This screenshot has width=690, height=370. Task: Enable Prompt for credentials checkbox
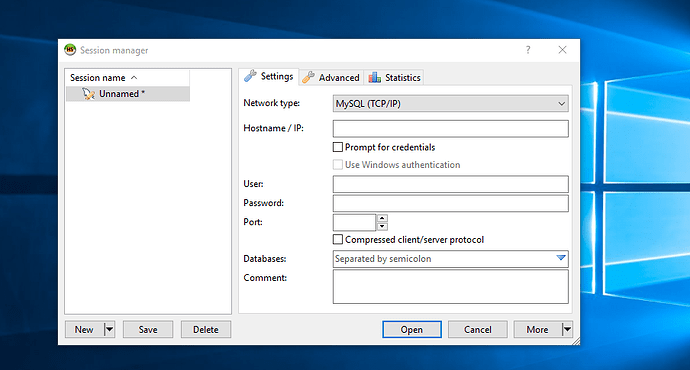tap(338, 147)
